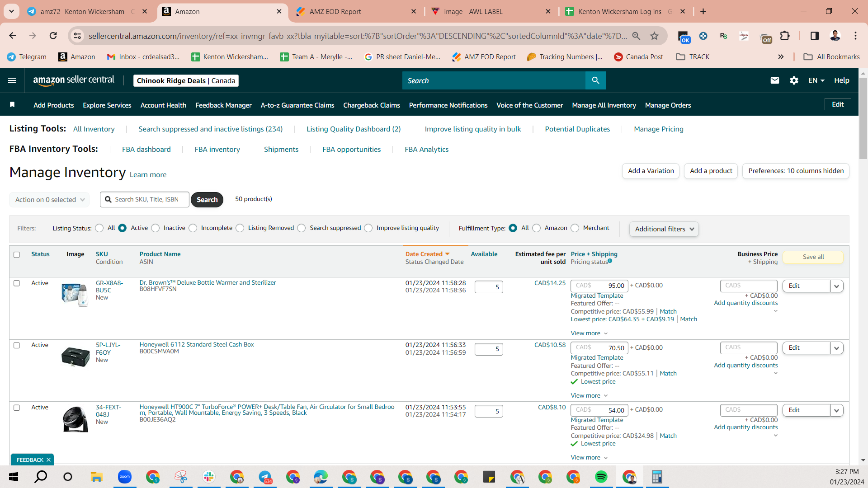Open the Chrome three-dot menu
Viewport: 868px width, 488px height.
855,36
